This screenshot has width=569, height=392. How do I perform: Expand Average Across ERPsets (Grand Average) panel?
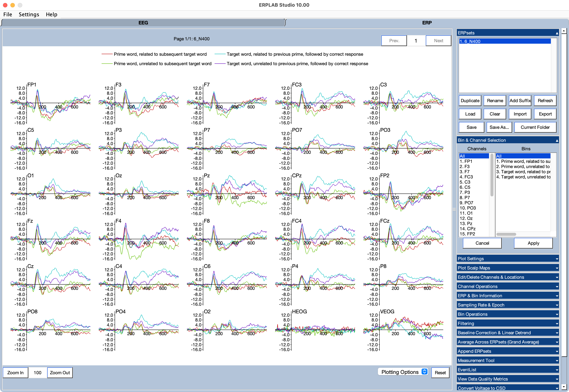click(x=508, y=342)
